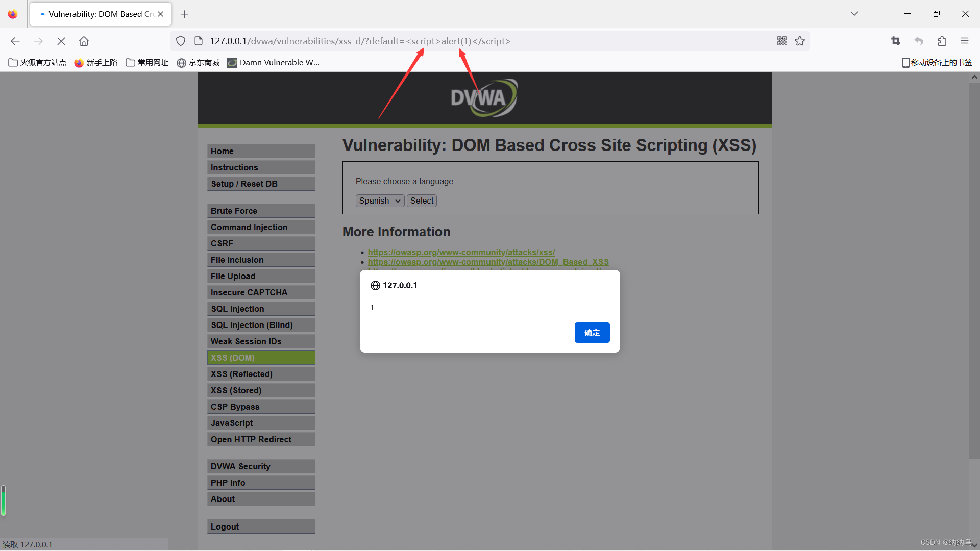Image resolution: width=980 pixels, height=551 pixels.
Task: Select the language dropdown showing Spanish
Action: coord(378,200)
